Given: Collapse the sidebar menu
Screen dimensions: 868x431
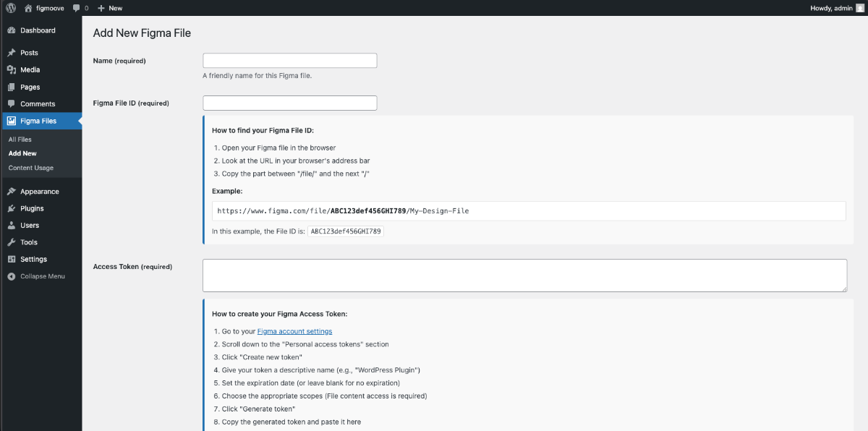Looking at the screenshot, I should [42, 276].
